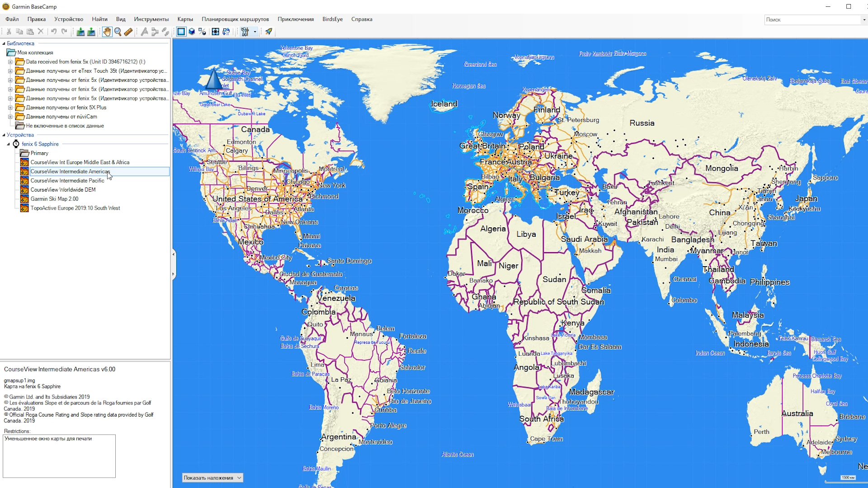The height and width of the screenshot is (488, 868).
Task: Switch to 3D map view cube
Action: pyautogui.click(x=192, y=32)
